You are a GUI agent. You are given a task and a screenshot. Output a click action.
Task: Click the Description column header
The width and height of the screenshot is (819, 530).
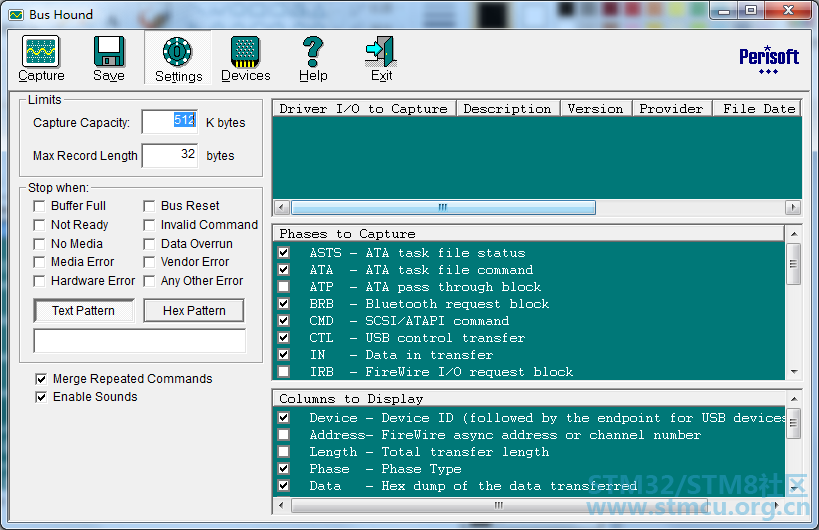click(508, 109)
